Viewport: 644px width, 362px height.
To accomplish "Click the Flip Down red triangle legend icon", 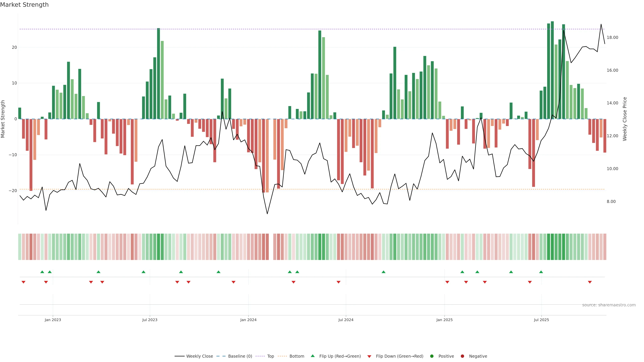I will [x=369, y=356].
